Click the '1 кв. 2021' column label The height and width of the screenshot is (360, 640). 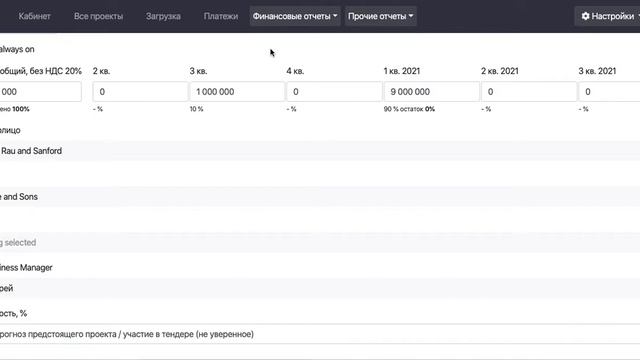[402, 71]
